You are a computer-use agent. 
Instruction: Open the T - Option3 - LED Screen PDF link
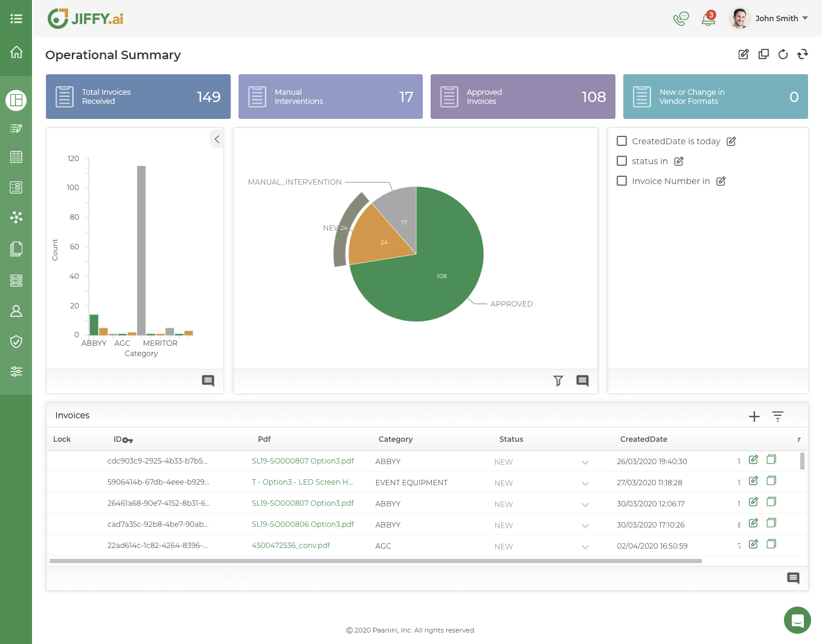tap(302, 482)
